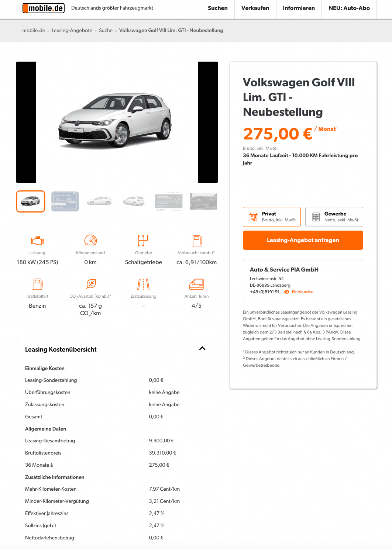The height and width of the screenshot is (549, 392).
Task: Click the Verbrauch fuel pump icon
Action: pyautogui.click(x=197, y=241)
